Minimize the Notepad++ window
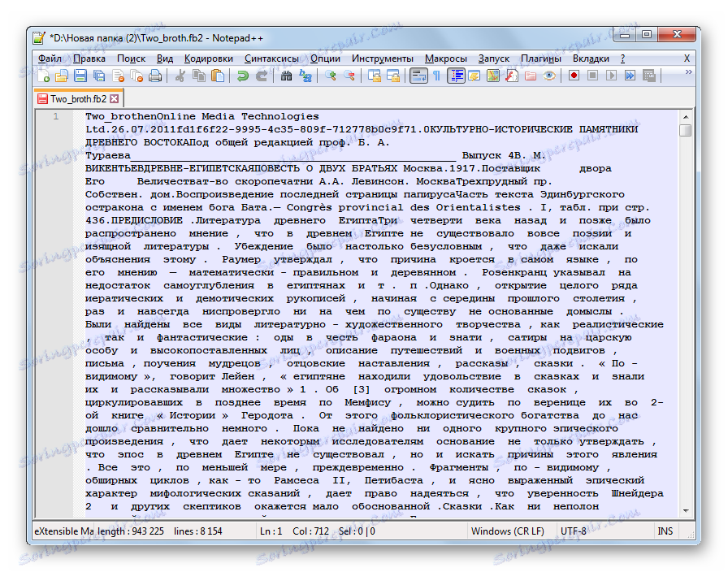The width and height of the screenshot is (728, 572). (x=626, y=35)
